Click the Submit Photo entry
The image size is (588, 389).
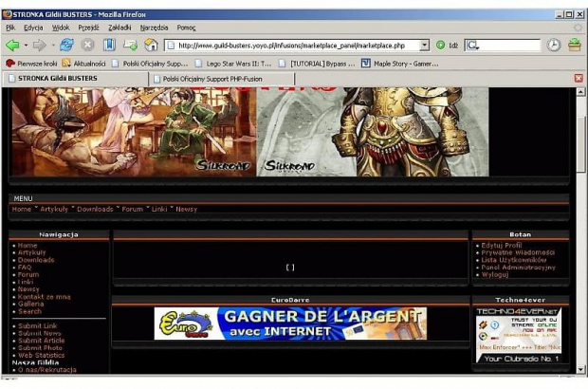[40, 348]
